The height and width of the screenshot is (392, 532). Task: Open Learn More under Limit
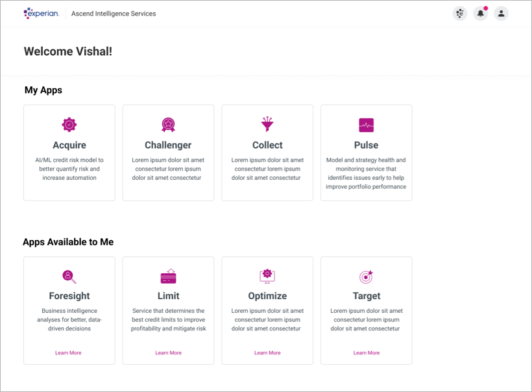coord(168,353)
